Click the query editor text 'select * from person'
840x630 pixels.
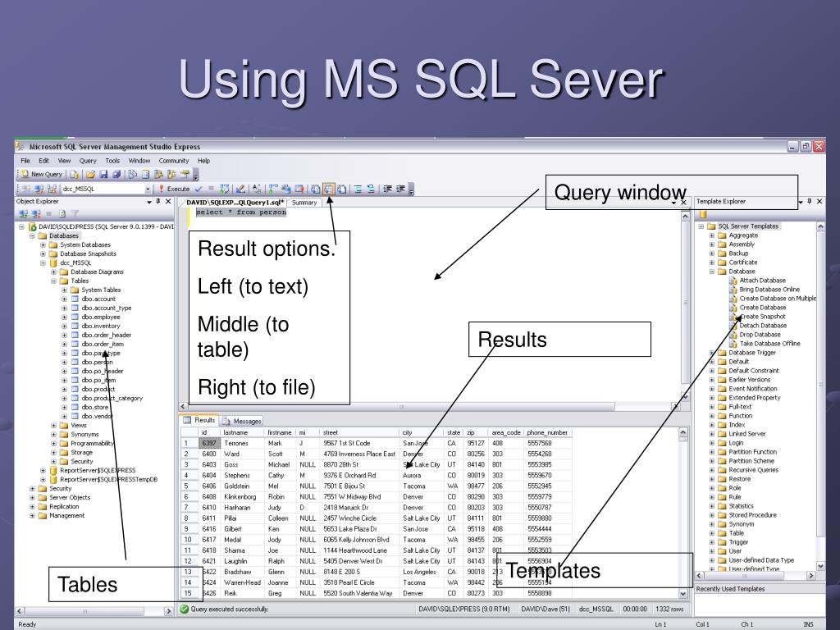(x=241, y=212)
